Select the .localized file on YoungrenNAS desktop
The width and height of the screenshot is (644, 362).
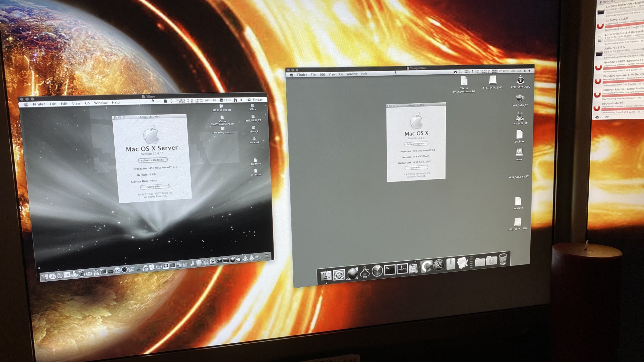[x=518, y=203]
